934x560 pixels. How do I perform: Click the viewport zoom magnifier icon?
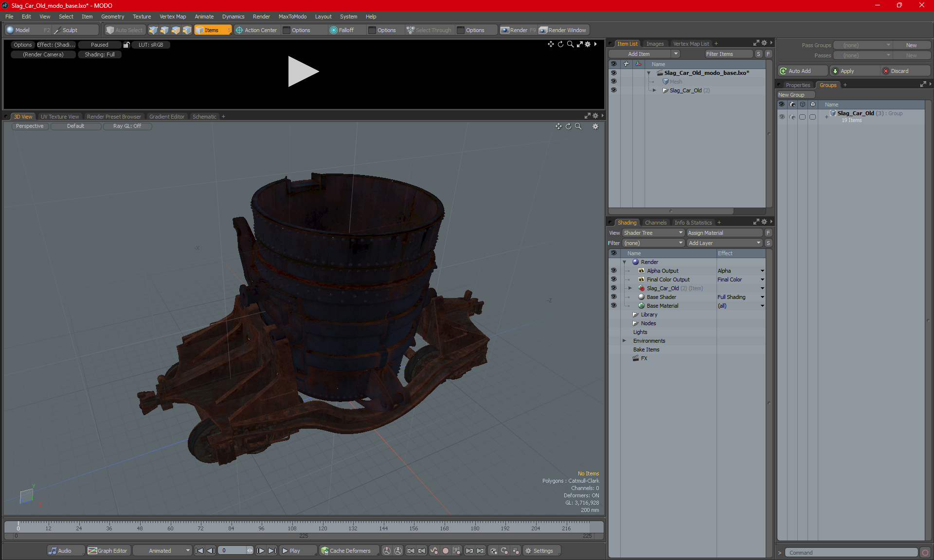tap(578, 126)
